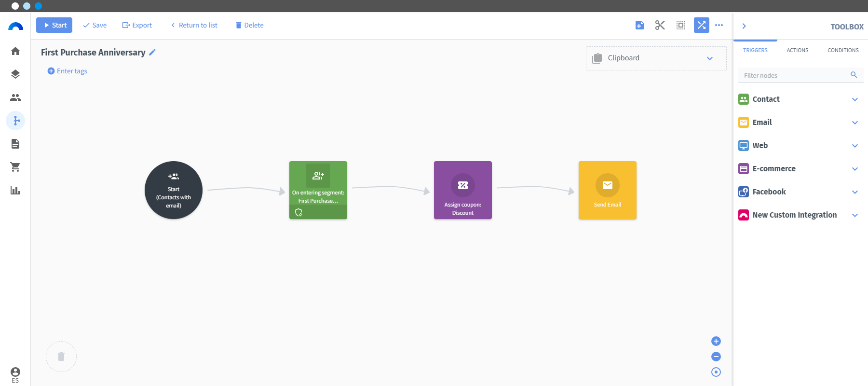Switch to the Triggers tab

coord(755,50)
